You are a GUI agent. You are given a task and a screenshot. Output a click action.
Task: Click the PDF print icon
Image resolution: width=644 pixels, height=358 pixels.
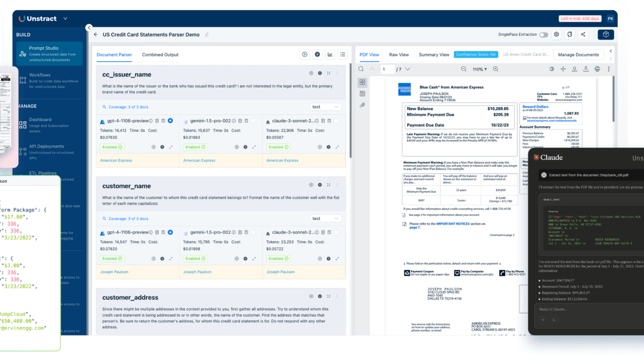point(597,69)
